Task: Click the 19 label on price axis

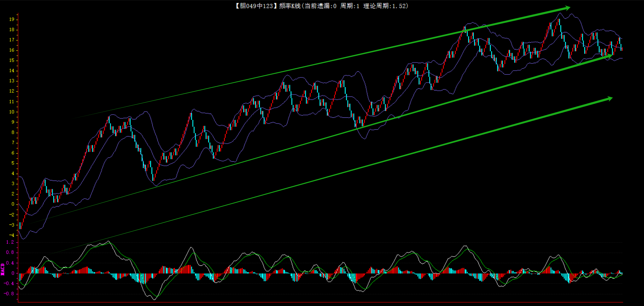Action: [x=12, y=19]
